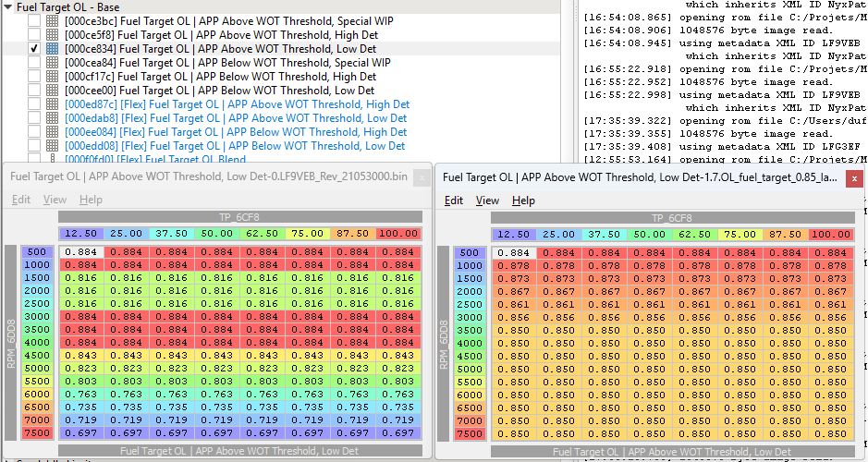This screenshot has height=462, width=868.
Task: Uncheck the 000ce834 Above WOT Low Det table
Action: click(34, 49)
